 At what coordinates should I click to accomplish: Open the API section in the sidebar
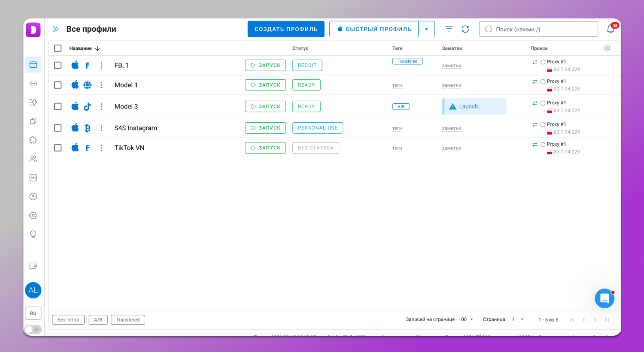[33, 178]
